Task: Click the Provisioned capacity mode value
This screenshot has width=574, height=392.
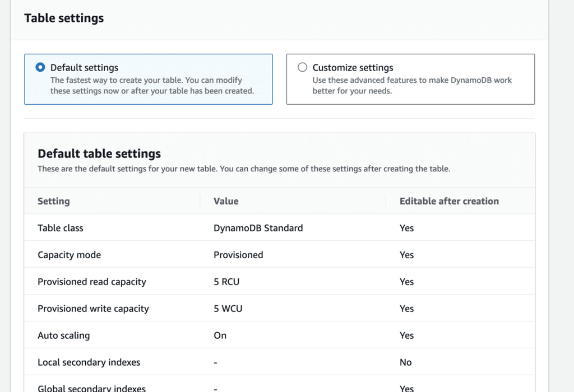Action: point(238,255)
